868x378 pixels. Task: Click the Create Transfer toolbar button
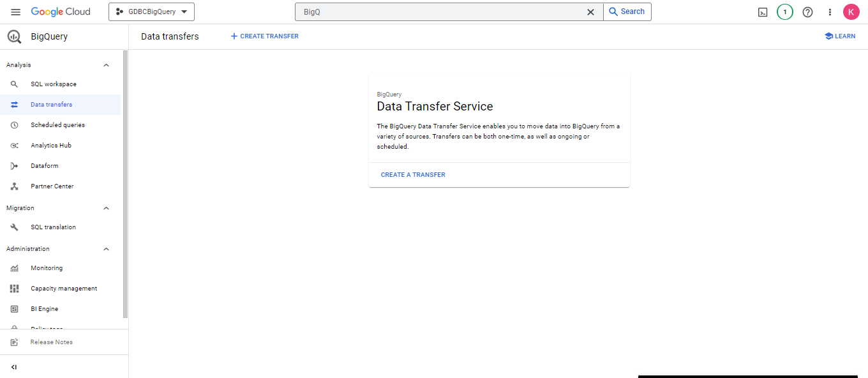(264, 36)
